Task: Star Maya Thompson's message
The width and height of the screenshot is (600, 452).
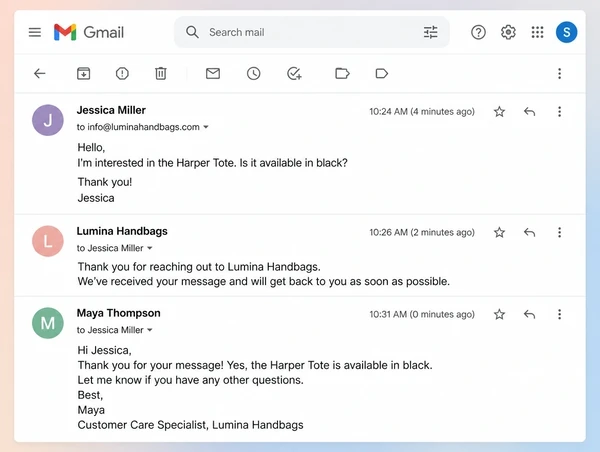Action: tap(499, 314)
